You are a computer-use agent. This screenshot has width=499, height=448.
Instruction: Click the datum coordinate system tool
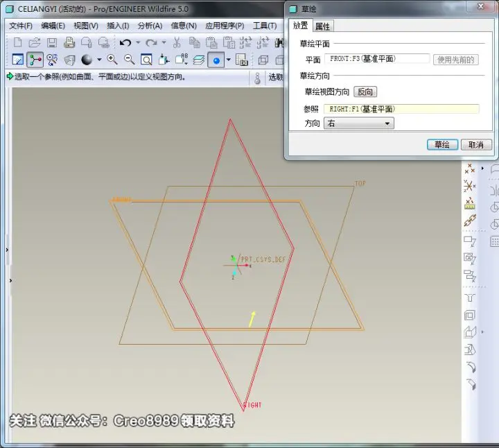[x=470, y=185]
